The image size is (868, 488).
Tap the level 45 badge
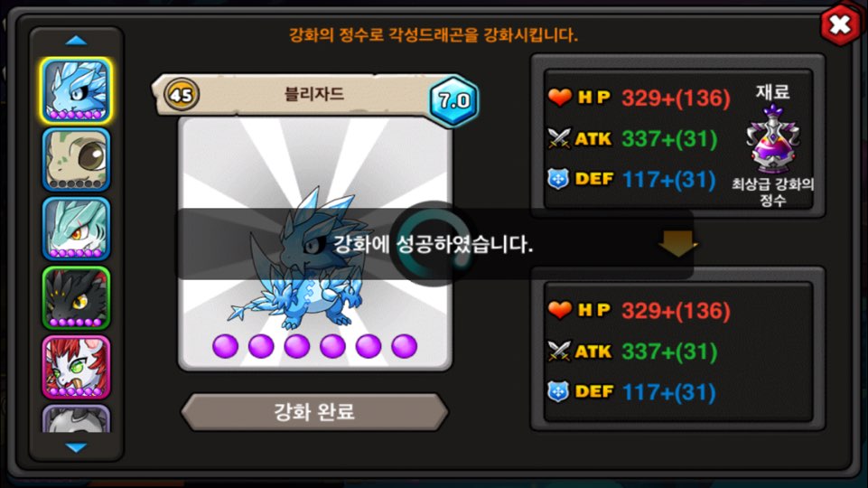click(181, 95)
